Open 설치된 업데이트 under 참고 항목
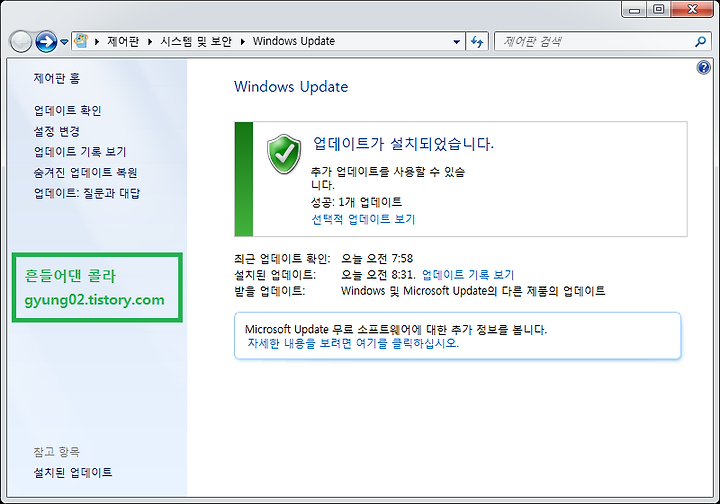720x504 pixels. 73,472
